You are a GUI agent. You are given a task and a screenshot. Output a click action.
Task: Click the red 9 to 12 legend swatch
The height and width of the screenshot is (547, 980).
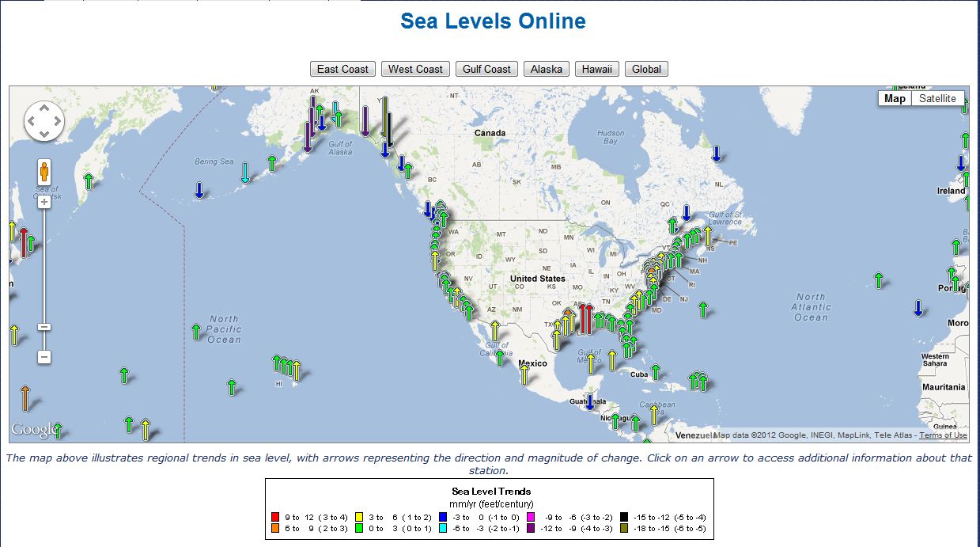tap(274, 517)
